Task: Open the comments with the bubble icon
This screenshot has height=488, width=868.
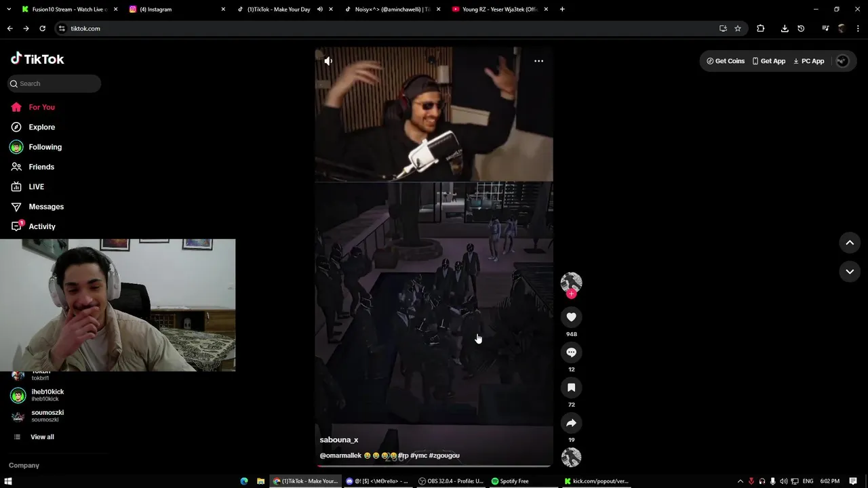Action: 571,352
